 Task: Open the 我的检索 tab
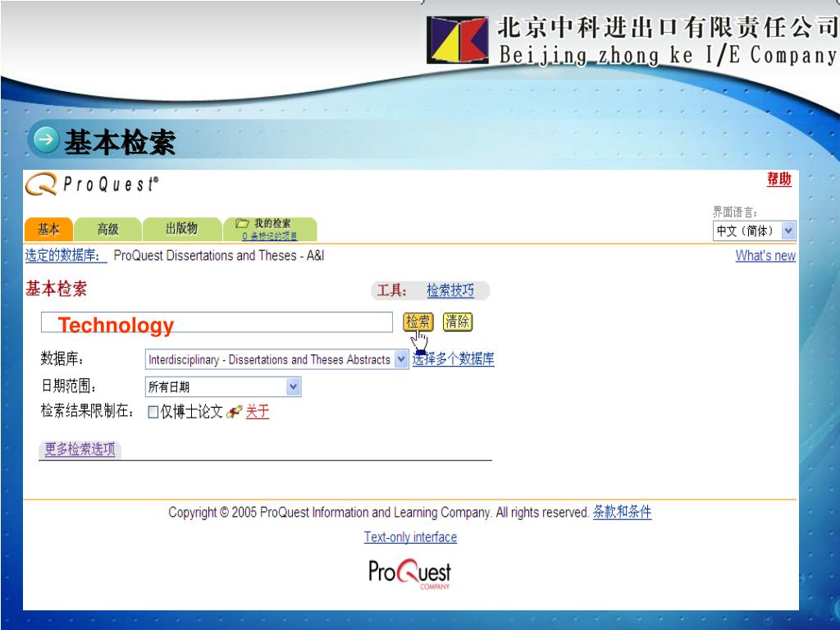point(270,229)
